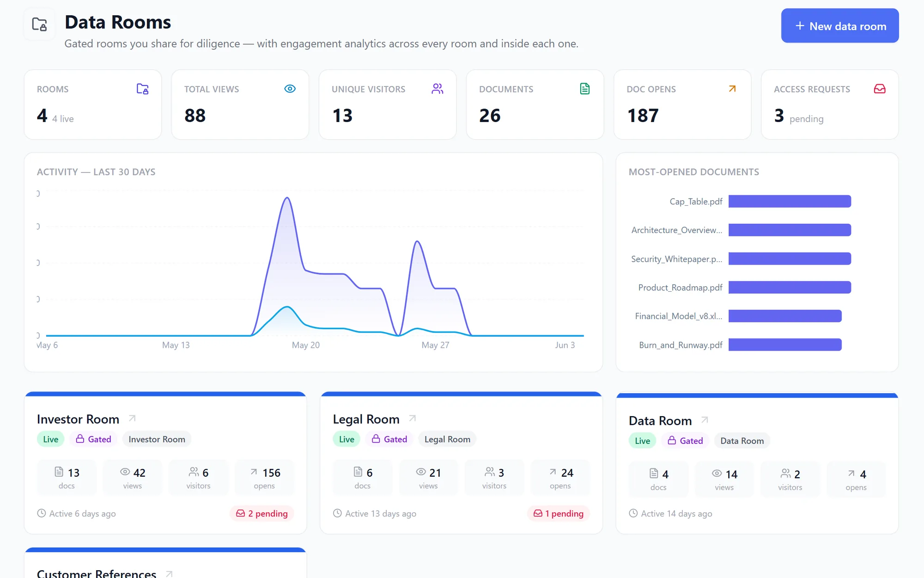Image resolution: width=924 pixels, height=578 pixels.
Task: Click the May 27 axis label
Action: [x=435, y=345]
